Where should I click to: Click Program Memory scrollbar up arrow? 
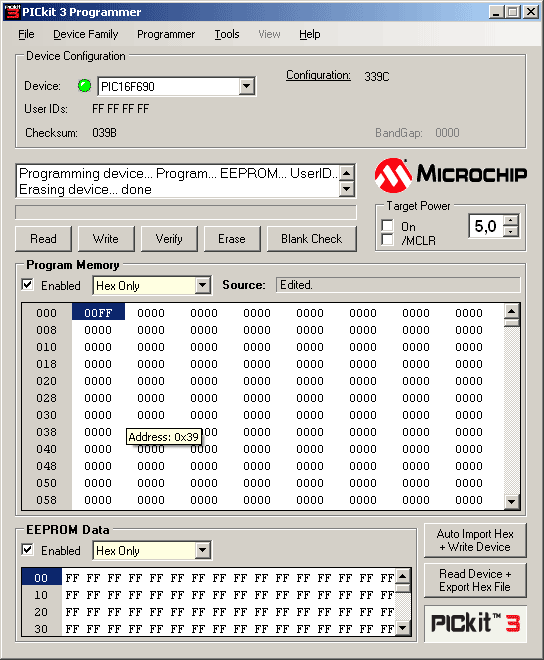tap(512, 311)
